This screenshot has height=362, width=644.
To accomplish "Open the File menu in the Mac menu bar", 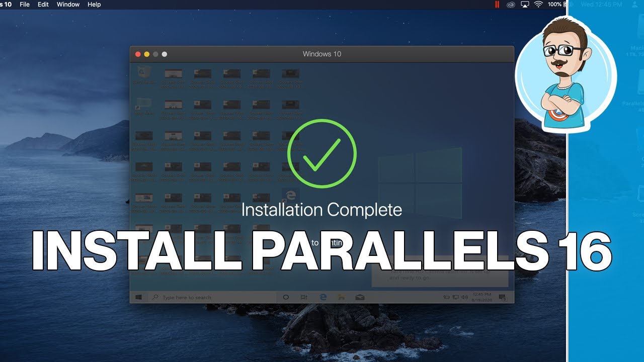I will 24,5.
